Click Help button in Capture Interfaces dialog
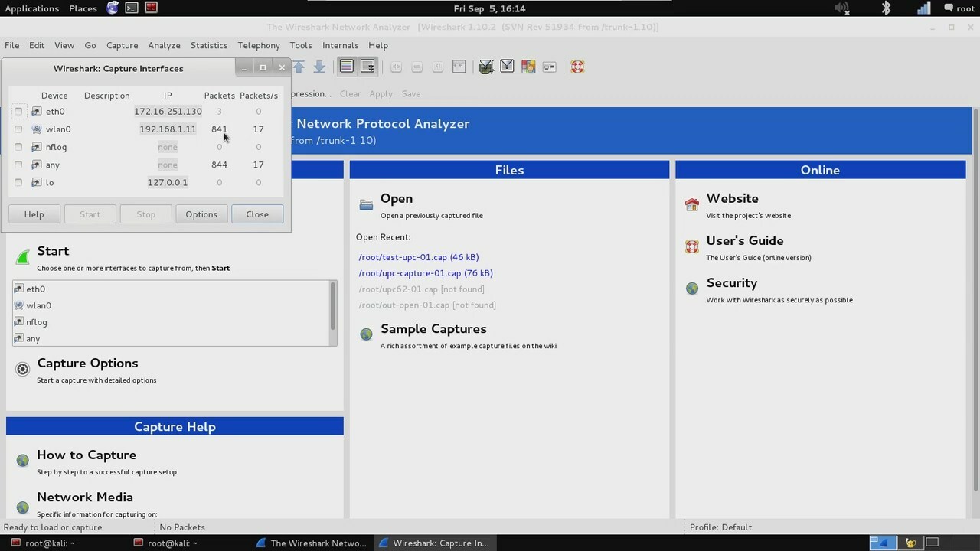Screen dimensions: 980x551 click(34, 214)
